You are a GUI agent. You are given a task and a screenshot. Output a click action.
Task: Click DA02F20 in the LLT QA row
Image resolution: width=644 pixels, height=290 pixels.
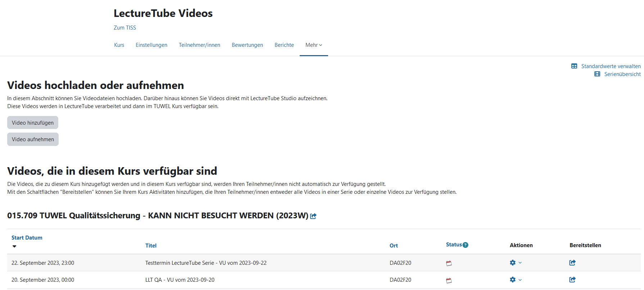[400, 280]
